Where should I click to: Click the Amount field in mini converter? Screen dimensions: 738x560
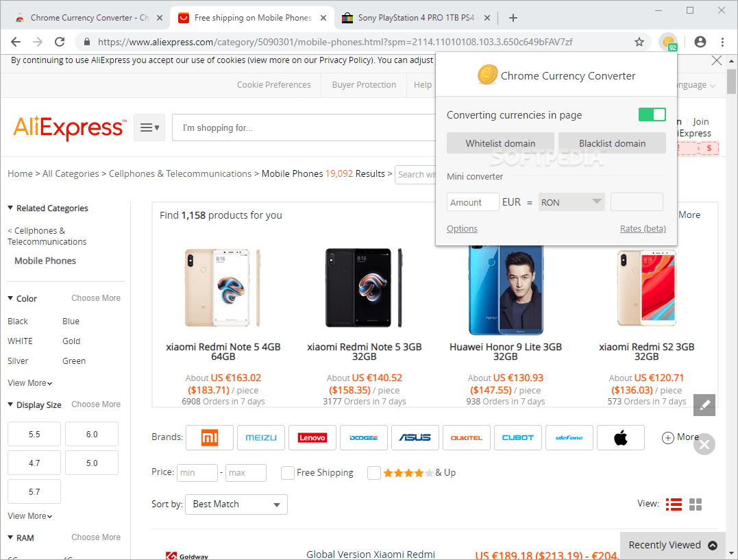(x=473, y=202)
